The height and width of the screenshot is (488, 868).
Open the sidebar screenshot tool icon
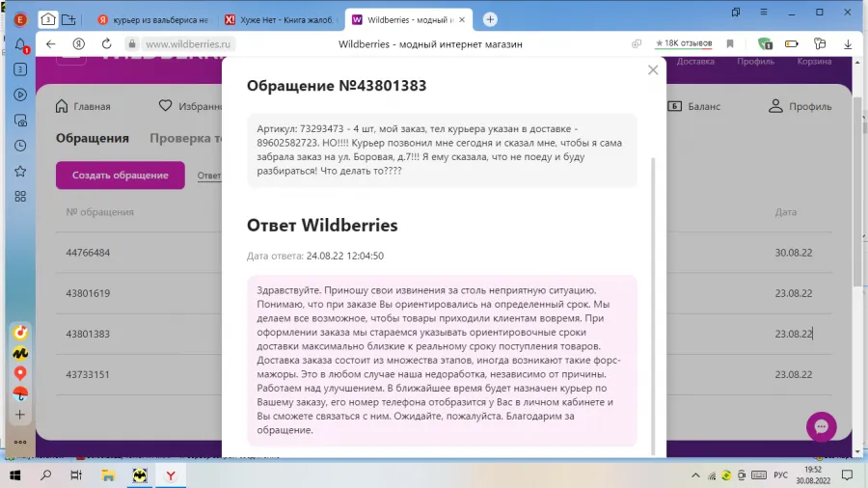20,120
